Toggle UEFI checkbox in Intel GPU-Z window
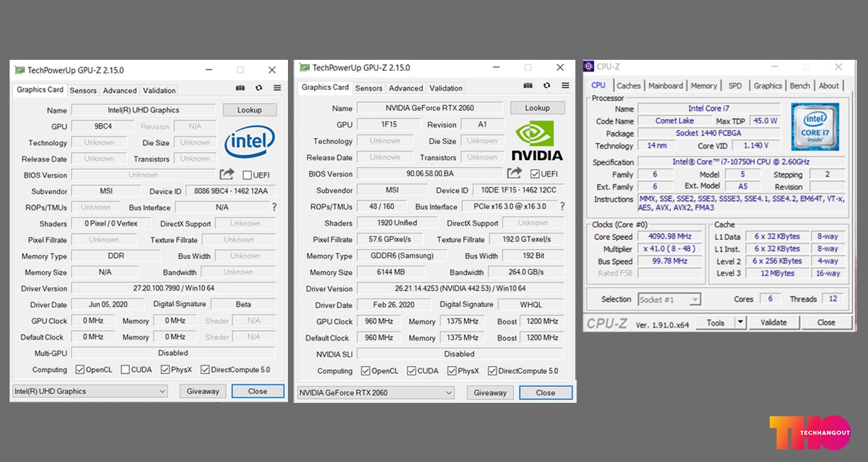This screenshot has width=868, height=462. [x=247, y=175]
